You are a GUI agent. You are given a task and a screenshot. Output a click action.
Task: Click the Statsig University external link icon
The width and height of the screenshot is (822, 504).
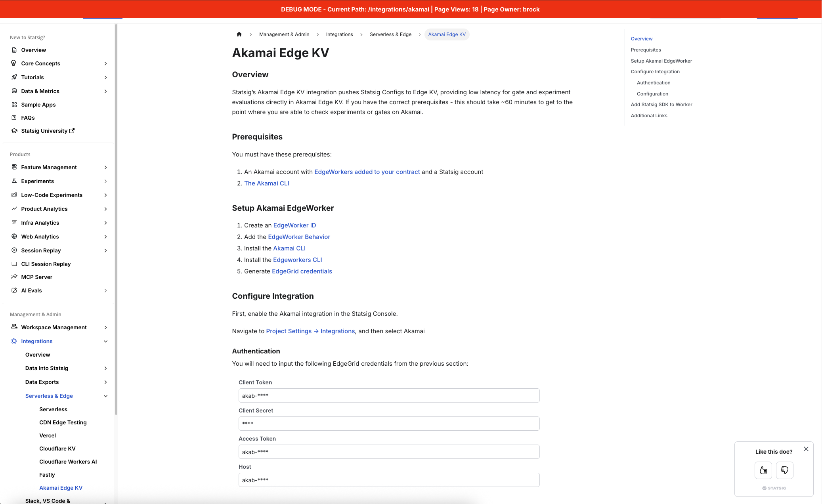coord(72,131)
